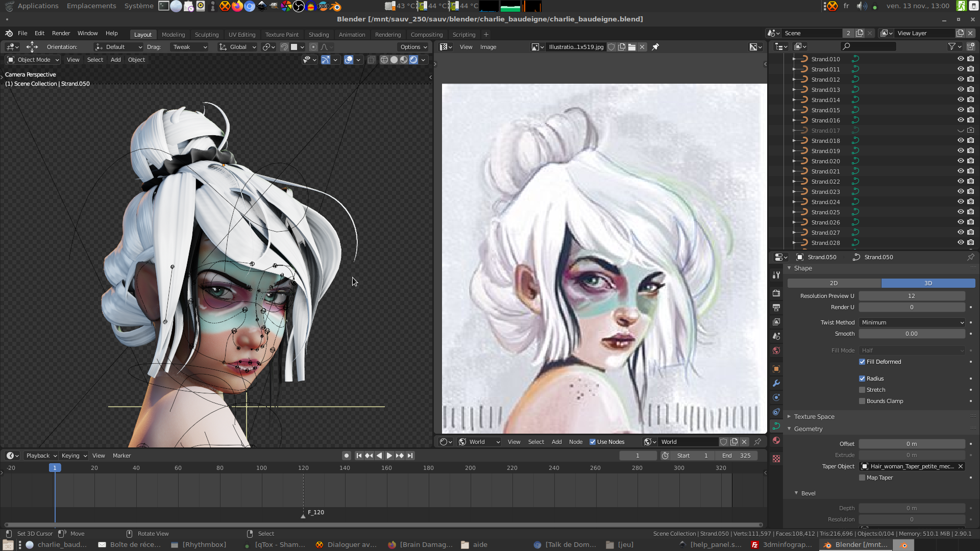This screenshot has height=551, width=980.
Task: Select solid viewport shading
Action: pyautogui.click(x=394, y=60)
